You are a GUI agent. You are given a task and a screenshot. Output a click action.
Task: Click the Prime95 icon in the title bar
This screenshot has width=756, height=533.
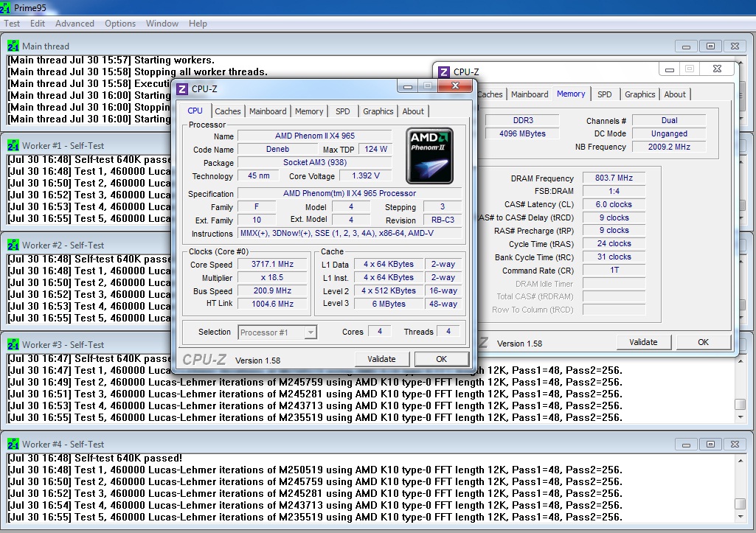[x=5, y=7]
